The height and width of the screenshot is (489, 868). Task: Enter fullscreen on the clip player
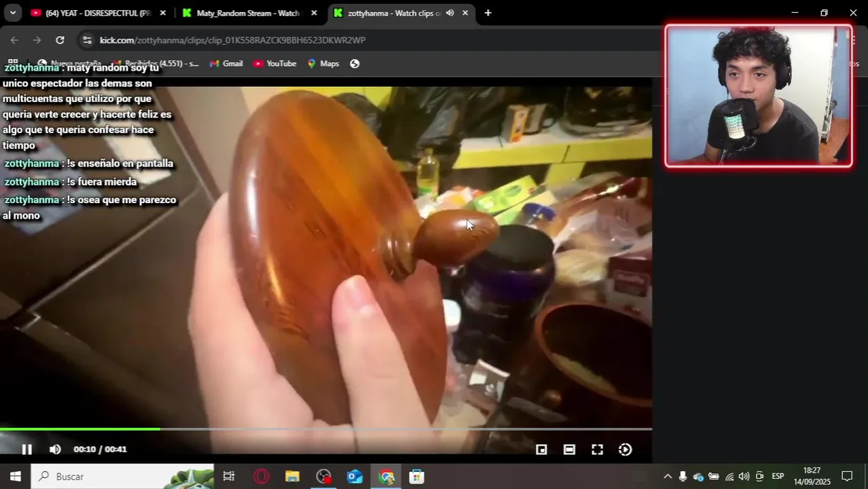click(x=597, y=450)
